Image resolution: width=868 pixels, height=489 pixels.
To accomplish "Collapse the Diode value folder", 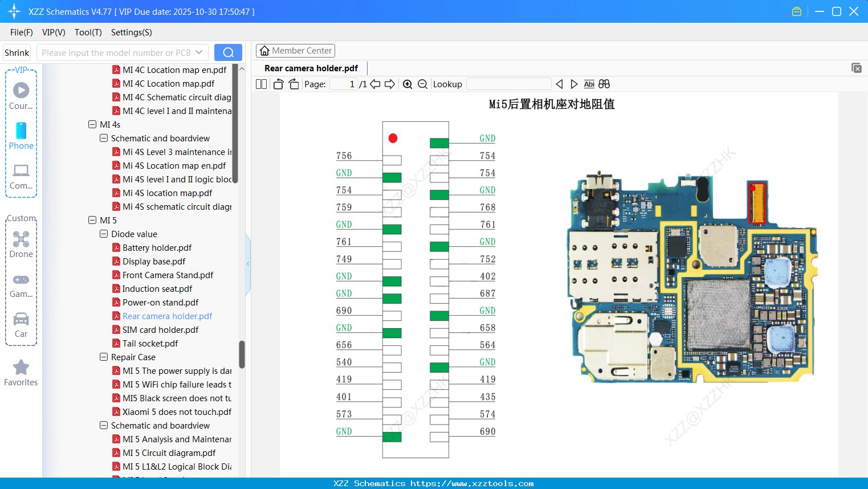I will coord(104,234).
